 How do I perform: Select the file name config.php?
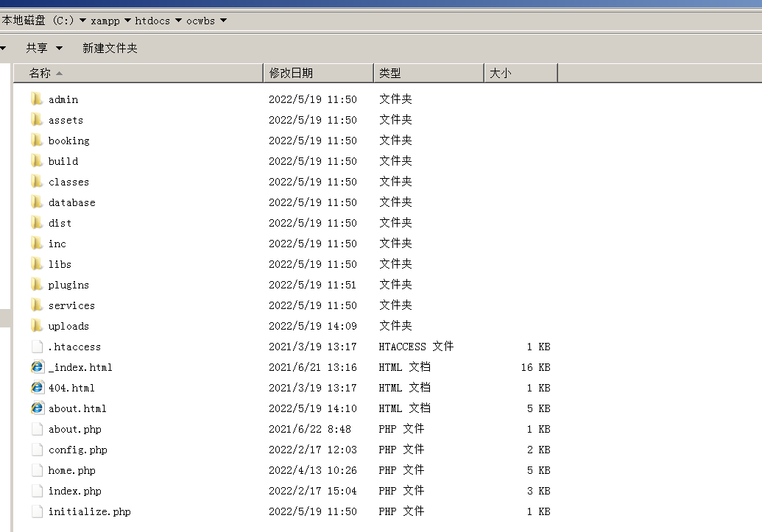[x=78, y=450]
